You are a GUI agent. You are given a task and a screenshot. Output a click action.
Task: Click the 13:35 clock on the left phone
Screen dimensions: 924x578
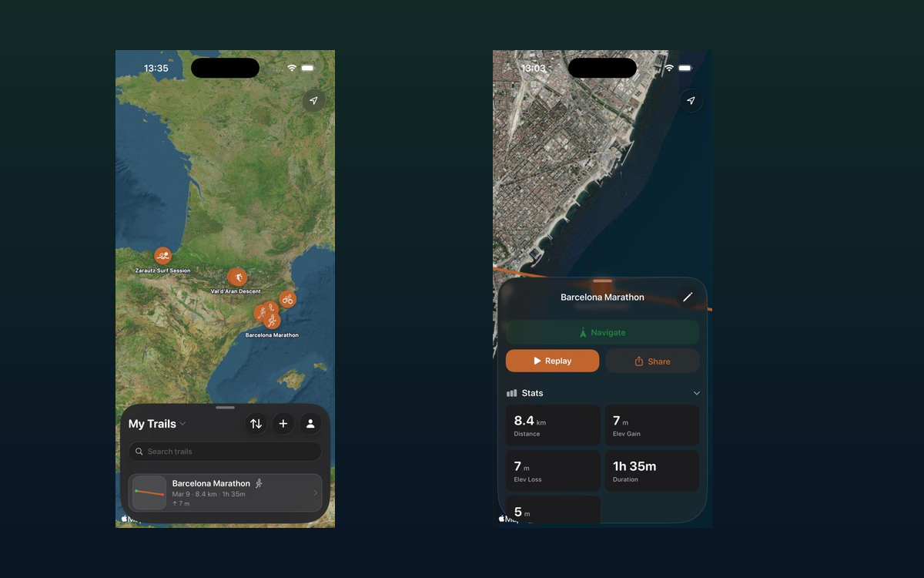[156, 68]
